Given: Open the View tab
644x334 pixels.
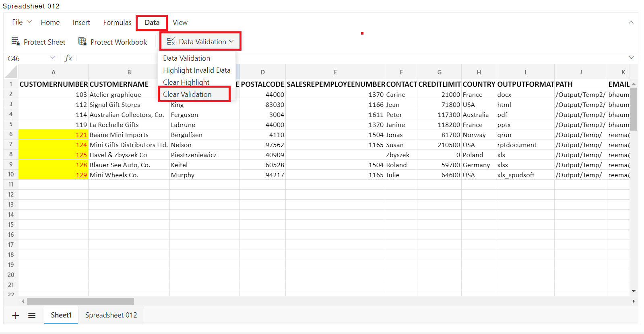Looking at the screenshot, I should click(x=180, y=23).
